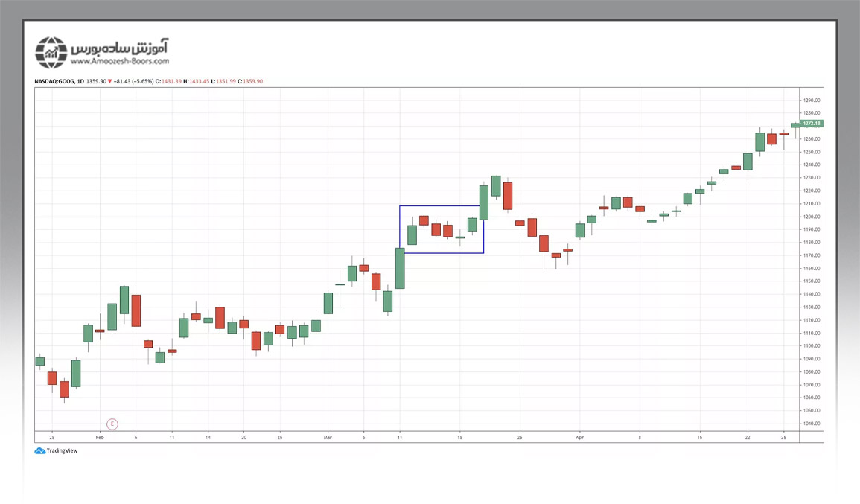Click the earnings E marker icon
This screenshot has width=860, height=504.
point(112,424)
